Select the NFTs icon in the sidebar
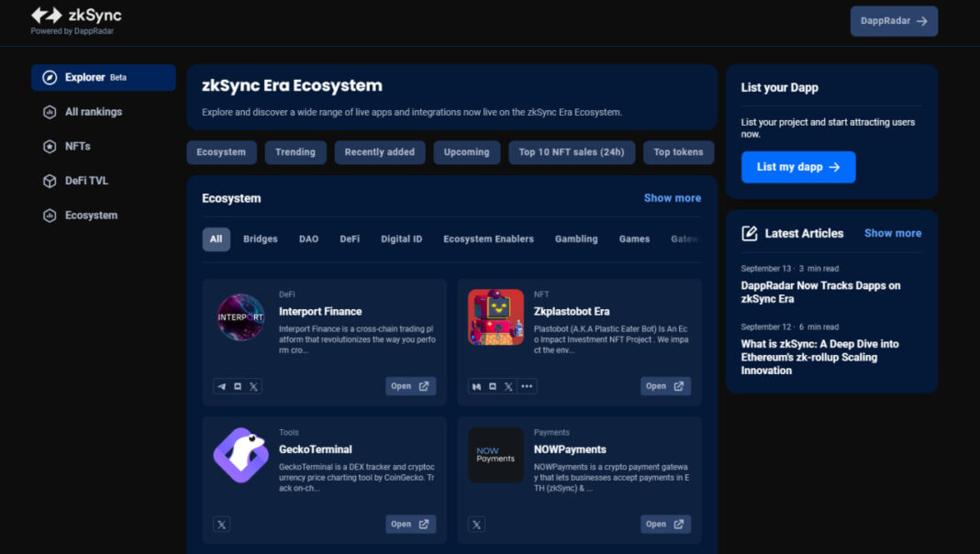This screenshot has width=980, height=554. coord(48,146)
